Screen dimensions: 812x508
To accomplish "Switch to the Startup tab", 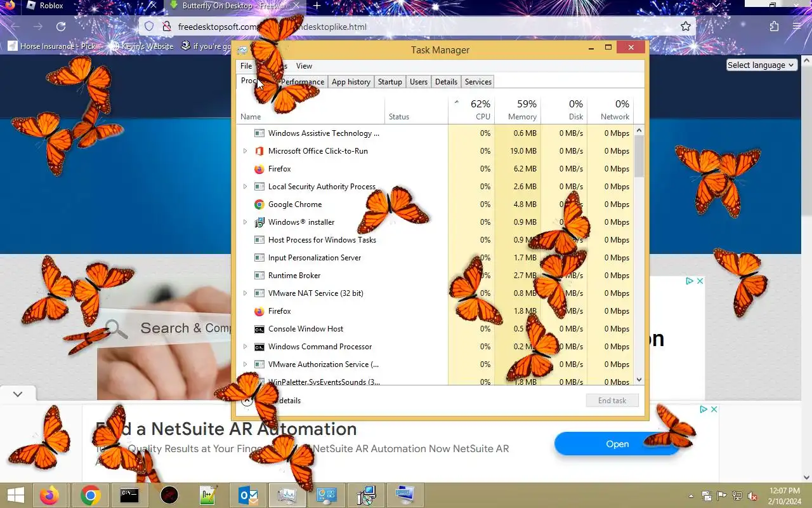I will [x=390, y=82].
